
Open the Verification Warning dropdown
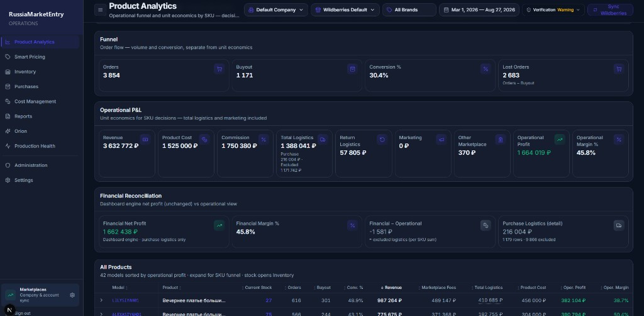pos(553,10)
